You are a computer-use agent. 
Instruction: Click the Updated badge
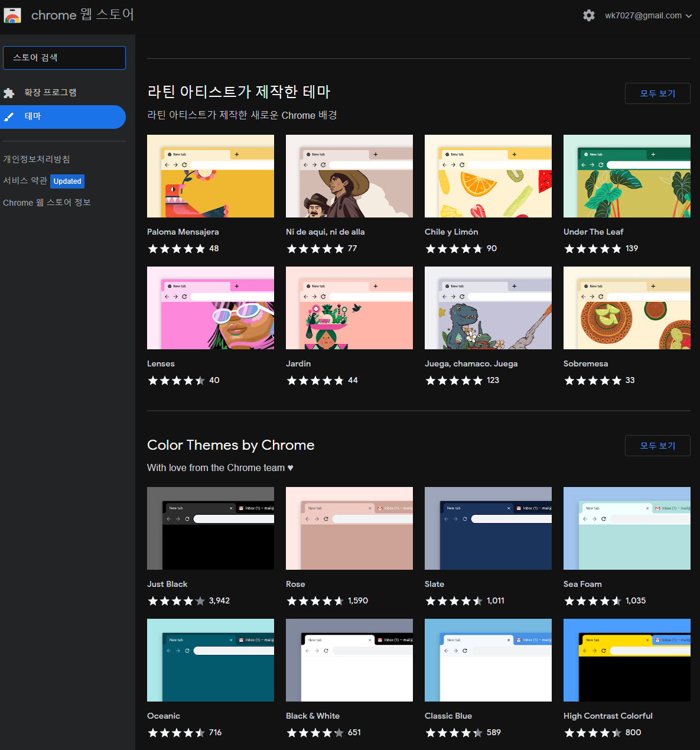pyautogui.click(x=67, y=181)
